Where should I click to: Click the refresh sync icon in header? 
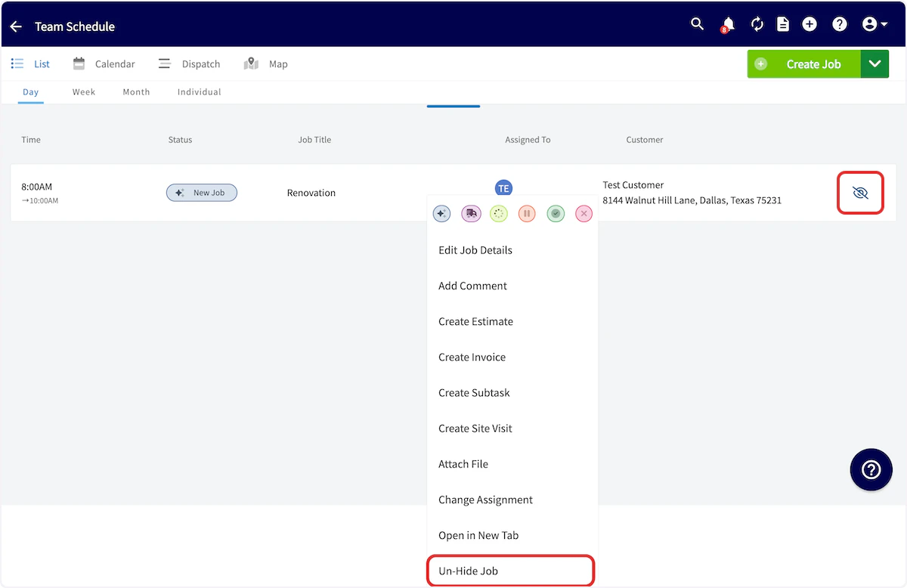(757, 24)
